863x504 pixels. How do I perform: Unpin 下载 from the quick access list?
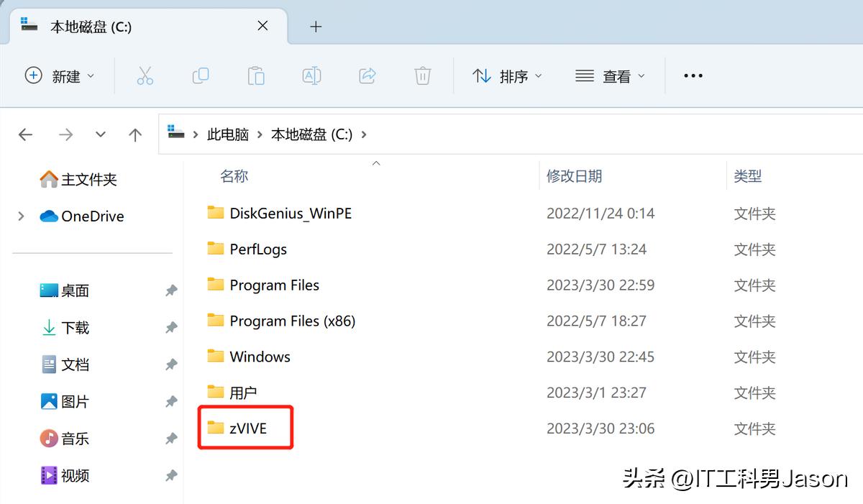coord(170,327)
